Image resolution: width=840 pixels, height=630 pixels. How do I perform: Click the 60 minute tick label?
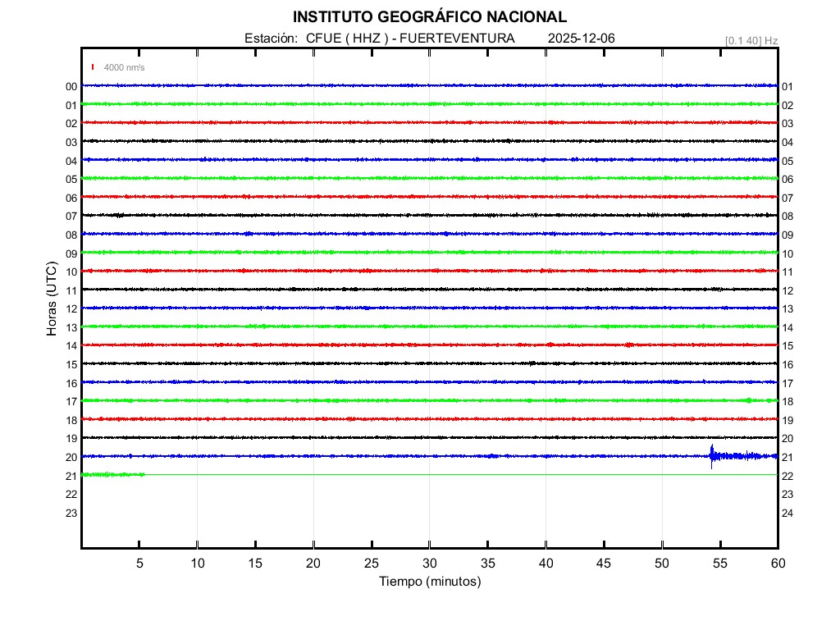coord(778,563)
